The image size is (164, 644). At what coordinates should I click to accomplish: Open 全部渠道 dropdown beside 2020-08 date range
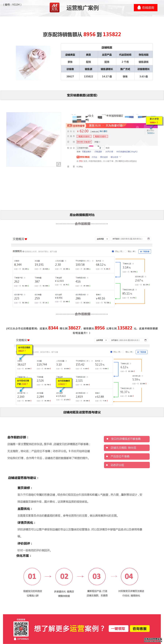click(102, 239)
